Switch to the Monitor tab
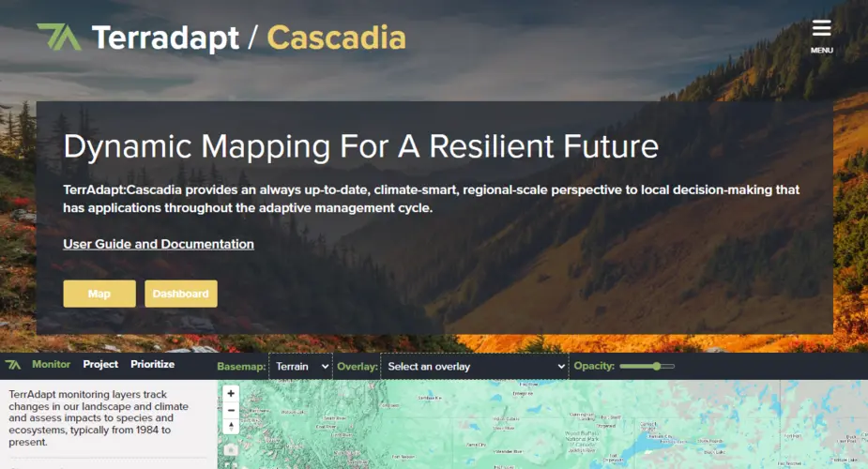868x469 pixels. (51, 364)
